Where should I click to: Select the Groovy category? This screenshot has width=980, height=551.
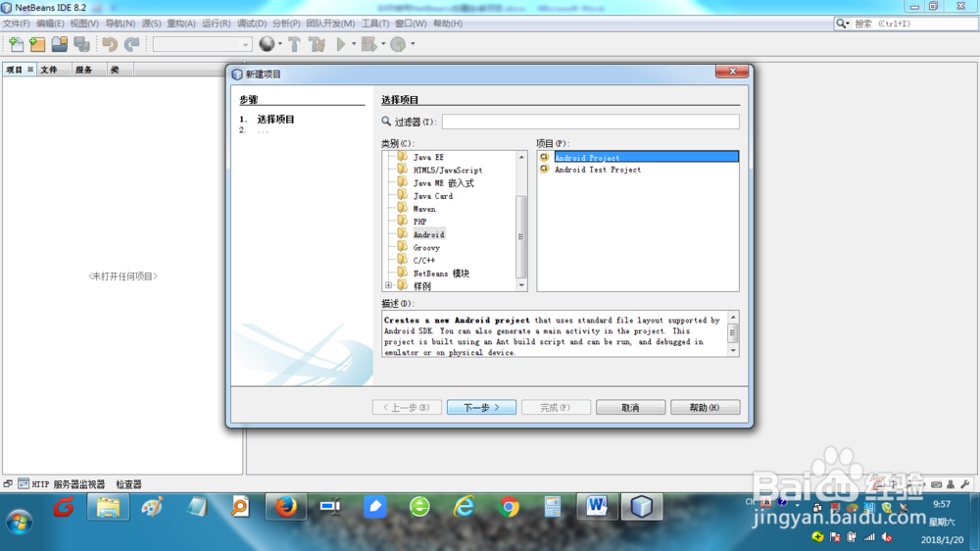coord(426,248)
